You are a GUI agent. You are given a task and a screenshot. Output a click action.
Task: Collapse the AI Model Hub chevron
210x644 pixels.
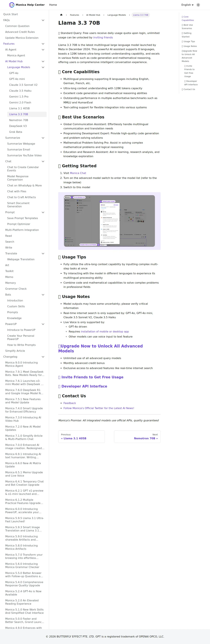pyautogui.click(x=43, y=61)
